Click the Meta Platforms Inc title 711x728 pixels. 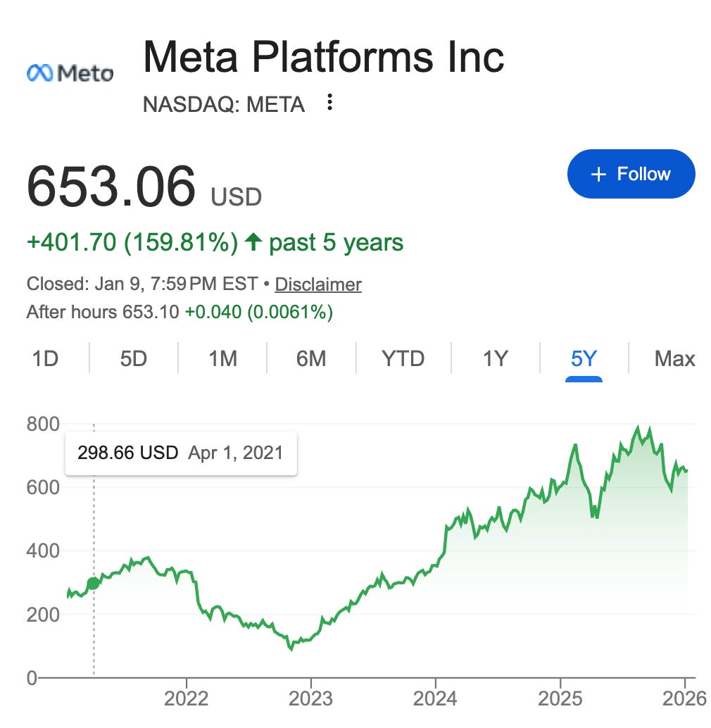click(324, 58)
